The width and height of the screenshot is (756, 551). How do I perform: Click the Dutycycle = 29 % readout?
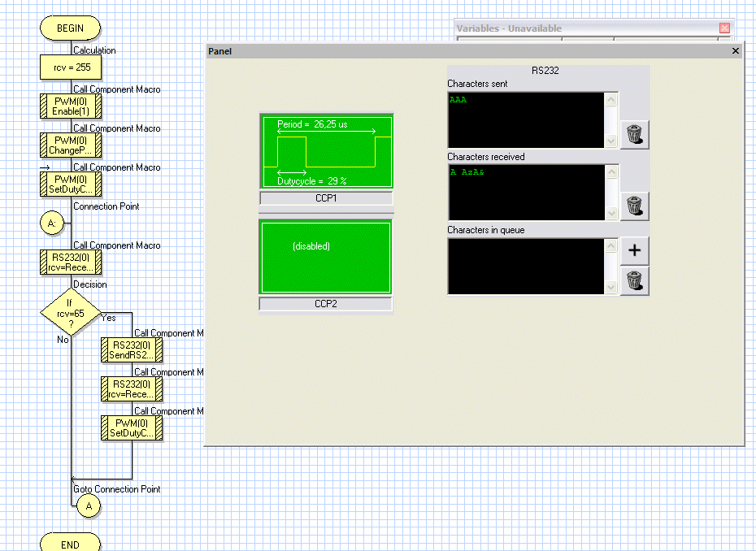tap(312, 181)
